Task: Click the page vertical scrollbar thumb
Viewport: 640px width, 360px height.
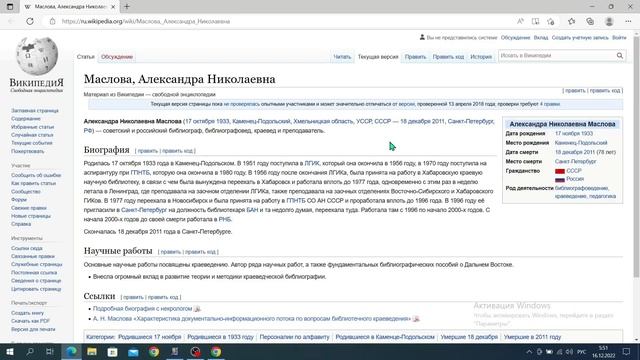Action: coord(636,157)
